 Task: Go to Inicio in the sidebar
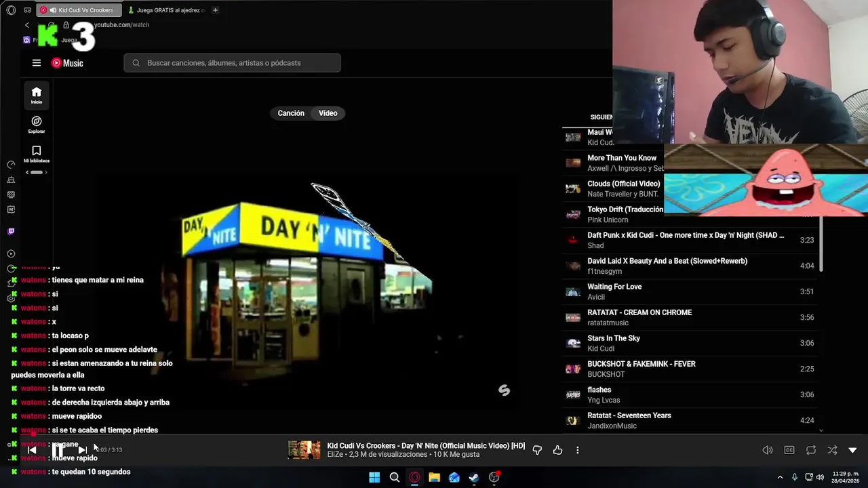pos(37,96)
